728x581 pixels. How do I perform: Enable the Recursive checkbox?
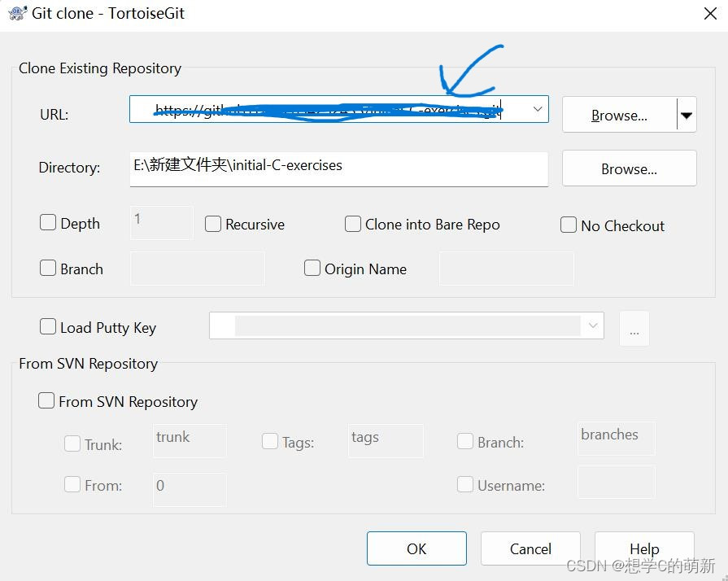point(213,224)
